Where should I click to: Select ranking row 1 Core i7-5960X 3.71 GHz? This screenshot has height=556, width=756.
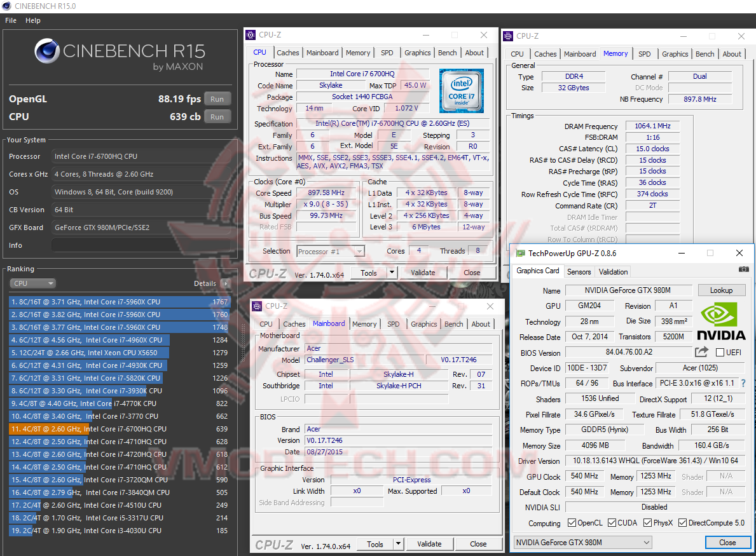tap(119, 302)
